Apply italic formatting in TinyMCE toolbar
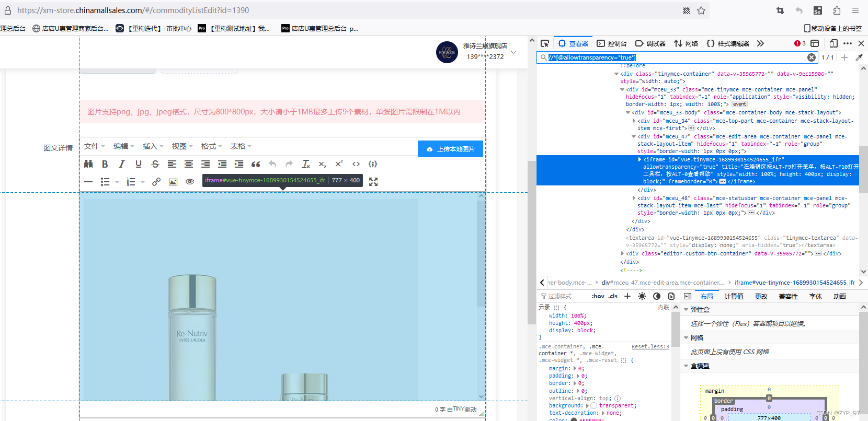 (122, 164)
